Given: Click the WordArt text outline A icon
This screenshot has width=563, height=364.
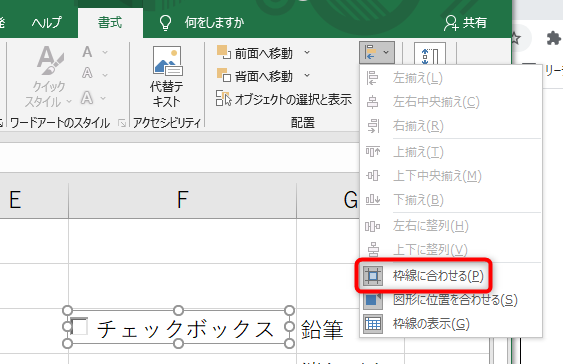Looking at the screenshot, I should click(87, 73).
